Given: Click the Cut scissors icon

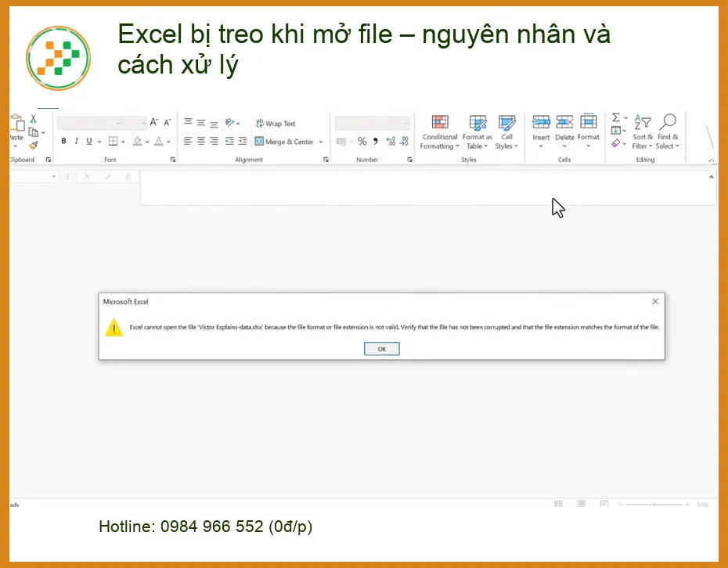Looking at the screenshot, I should tap(33, 119).
